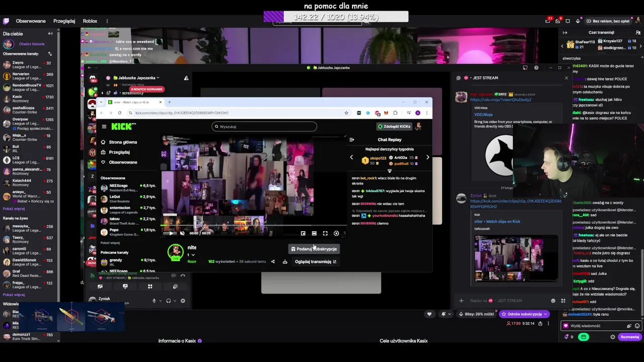Open Discord clip thumbnail preview

pos(516,258)
